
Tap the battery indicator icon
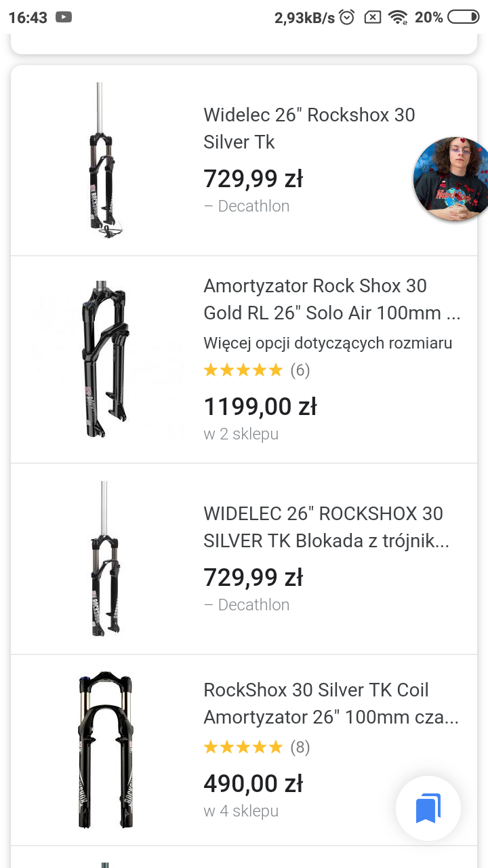click(464, 18)
